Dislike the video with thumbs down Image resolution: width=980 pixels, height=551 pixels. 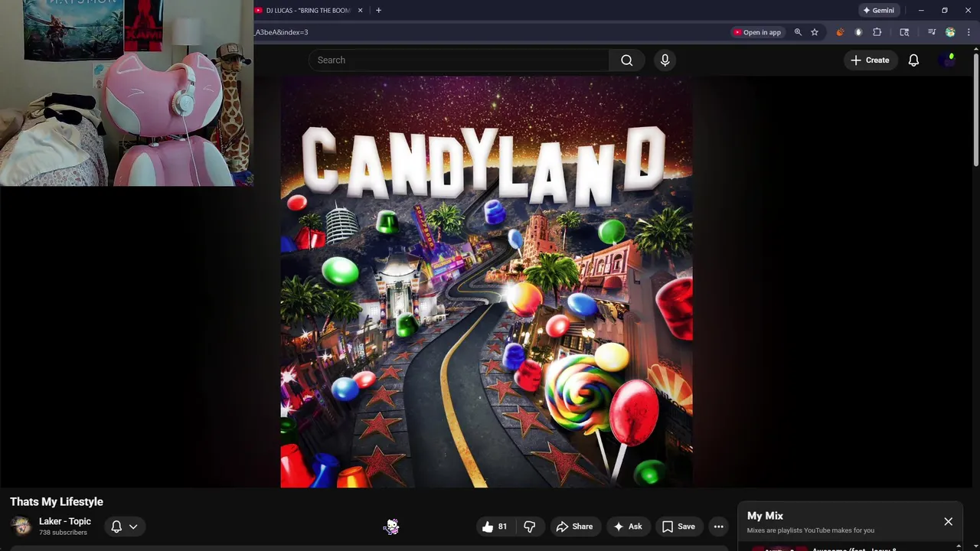click(529, 527)
